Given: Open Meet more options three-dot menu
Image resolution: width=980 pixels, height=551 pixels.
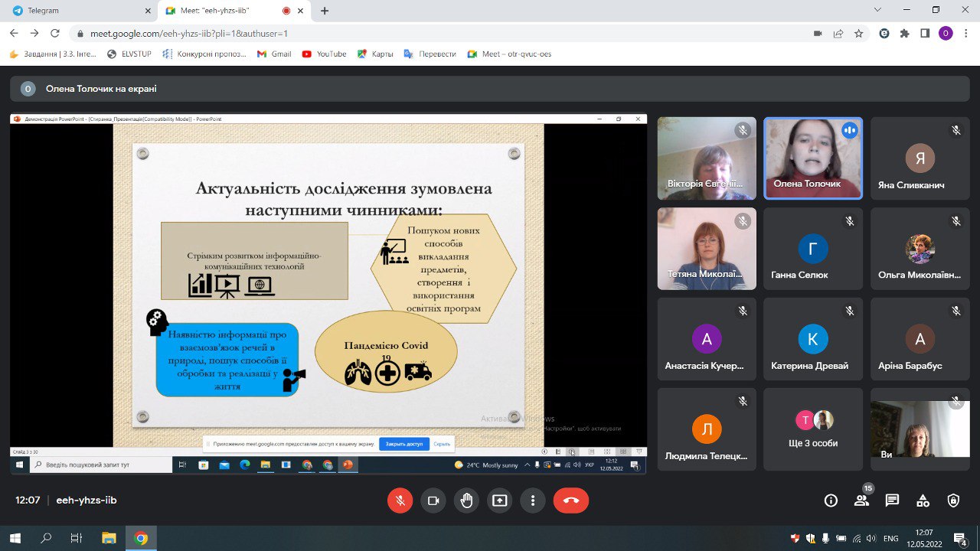Looking at the screenshot, I should coord(532,500).
